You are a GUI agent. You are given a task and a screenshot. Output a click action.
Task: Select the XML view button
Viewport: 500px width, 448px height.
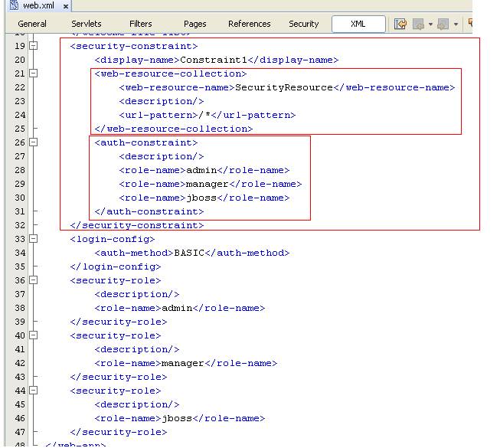pyautogui.click(x=358, y=24)
